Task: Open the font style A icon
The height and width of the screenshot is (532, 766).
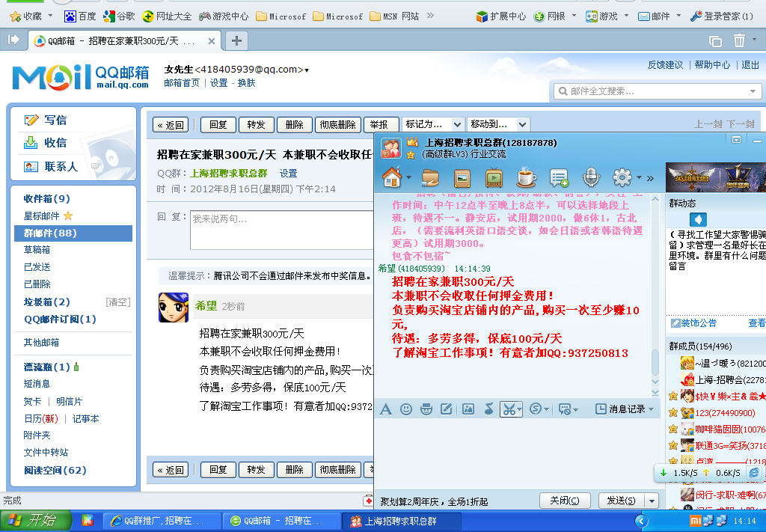Action: [385, 409]
